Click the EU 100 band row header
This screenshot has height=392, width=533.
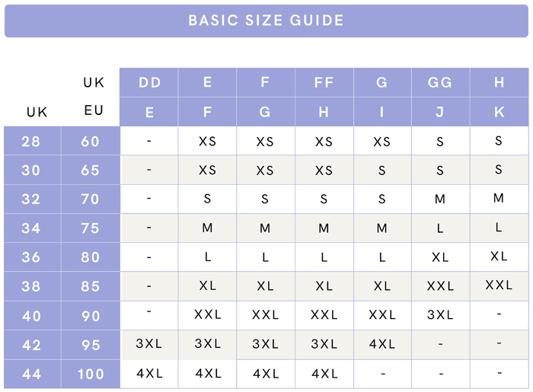(x=91, y=374)
